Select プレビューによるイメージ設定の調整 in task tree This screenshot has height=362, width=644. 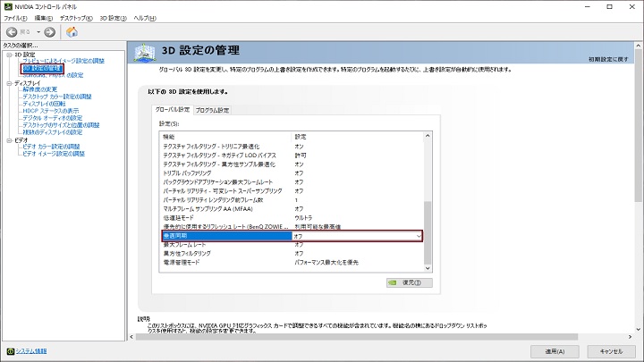[64, 61]
